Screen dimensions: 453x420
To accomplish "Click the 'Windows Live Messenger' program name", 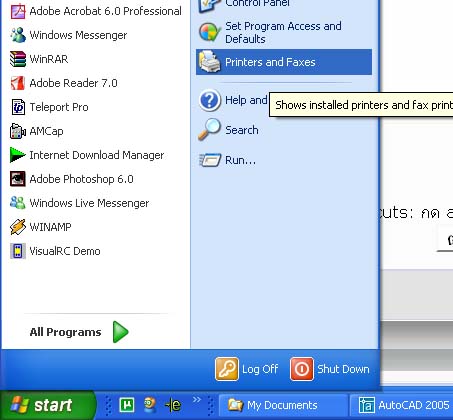I will (x=89, y=203).
